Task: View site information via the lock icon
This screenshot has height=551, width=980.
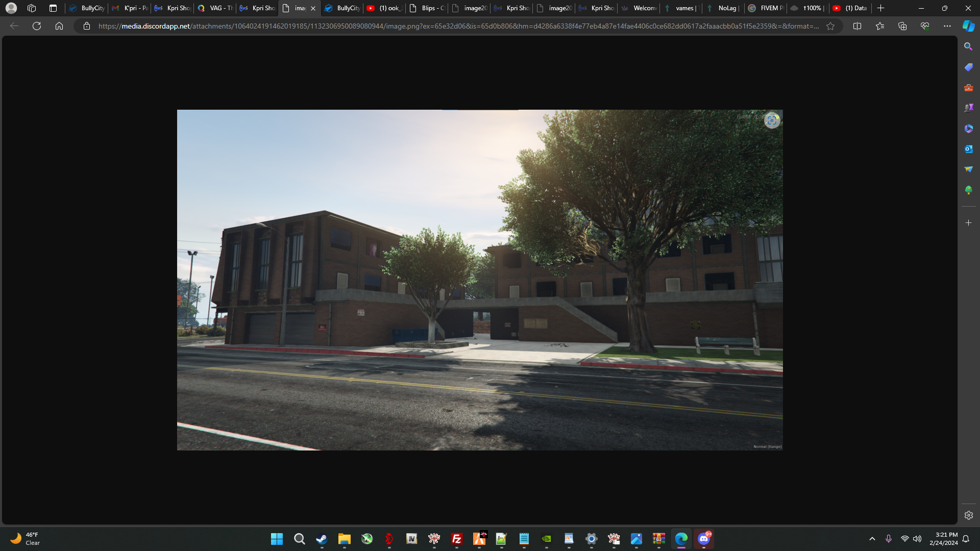Action: [87, 26]
